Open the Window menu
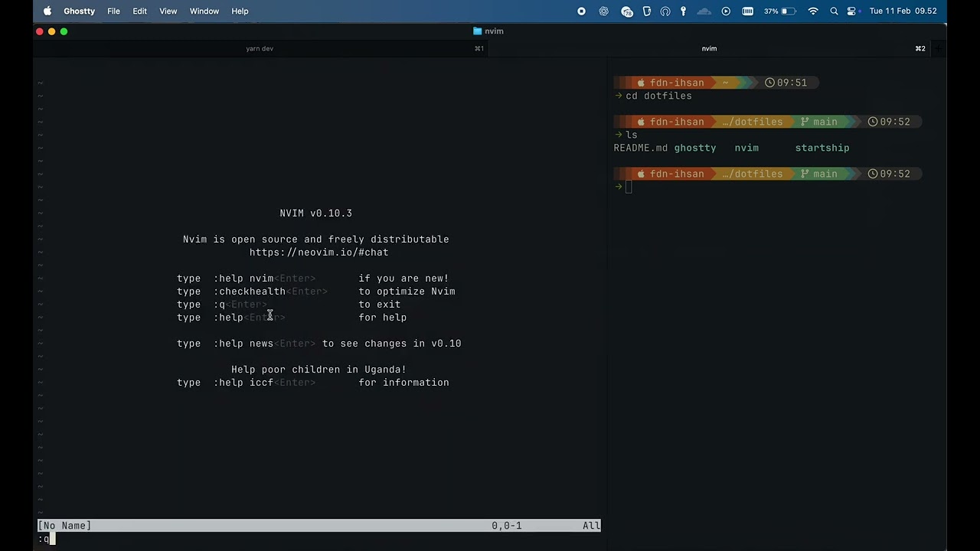 point(204,11)
